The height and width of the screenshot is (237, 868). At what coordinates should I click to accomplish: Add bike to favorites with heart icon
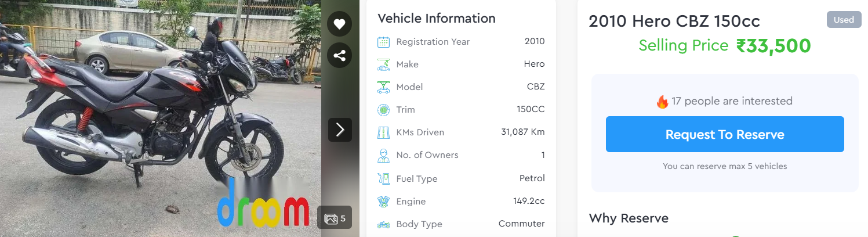tap(340, 24)
